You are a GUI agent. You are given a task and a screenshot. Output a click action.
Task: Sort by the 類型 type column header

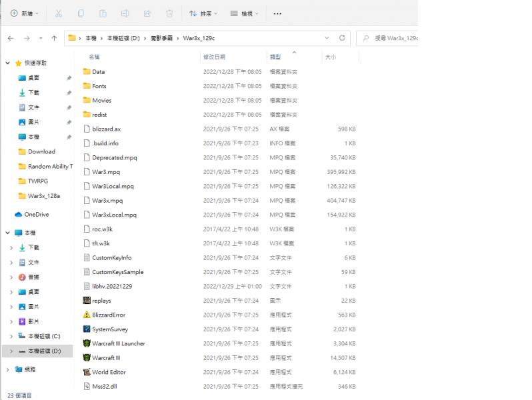[x=275, y=57]
